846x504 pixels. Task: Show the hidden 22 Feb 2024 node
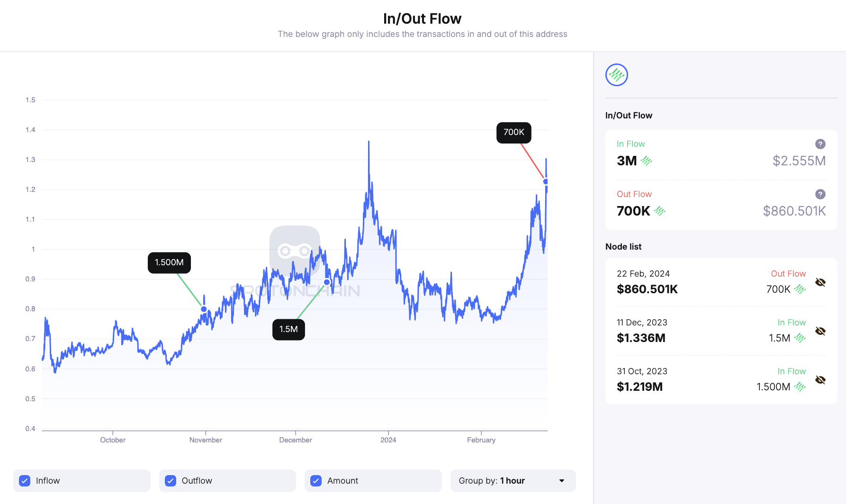click(x=820, y=282)
